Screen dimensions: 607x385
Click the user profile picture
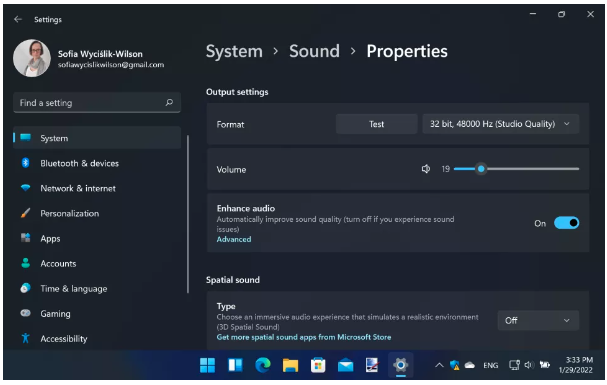(32, 58)
